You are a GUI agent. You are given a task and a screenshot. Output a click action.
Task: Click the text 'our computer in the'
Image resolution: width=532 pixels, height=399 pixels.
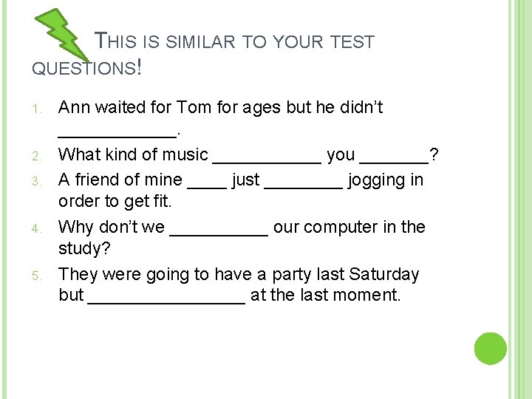coord(349,227)
